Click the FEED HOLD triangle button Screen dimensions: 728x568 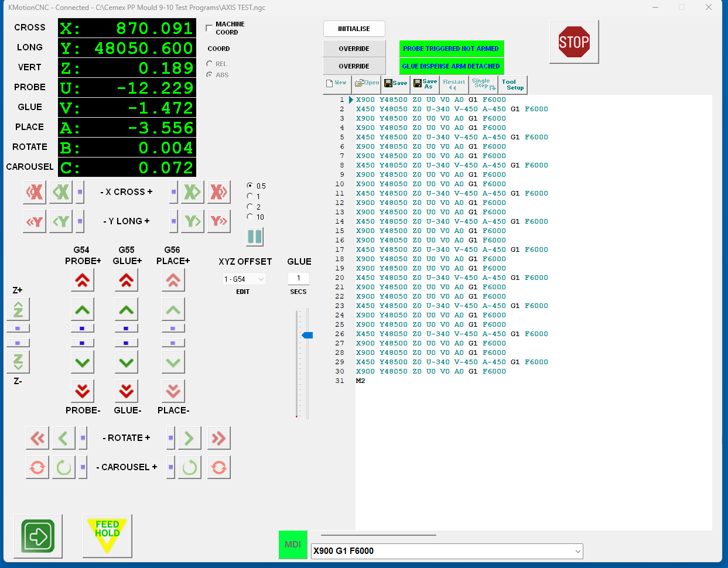pyautogui.click(x=107, y=535)
